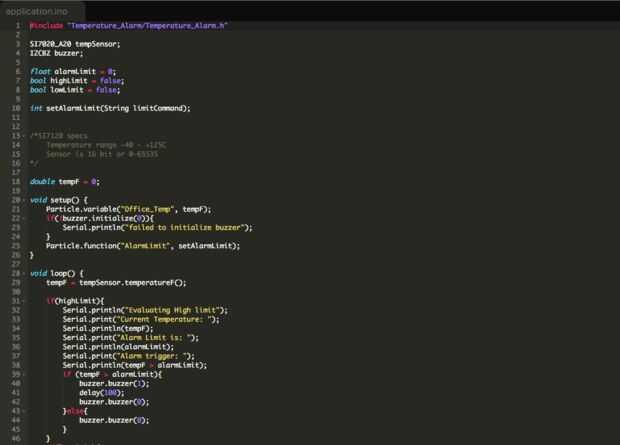Collapse the if(highLimit) block at line 31
The width and height of the screenshot is (620, 445).
pyautogui.click(x=24, y=301)
